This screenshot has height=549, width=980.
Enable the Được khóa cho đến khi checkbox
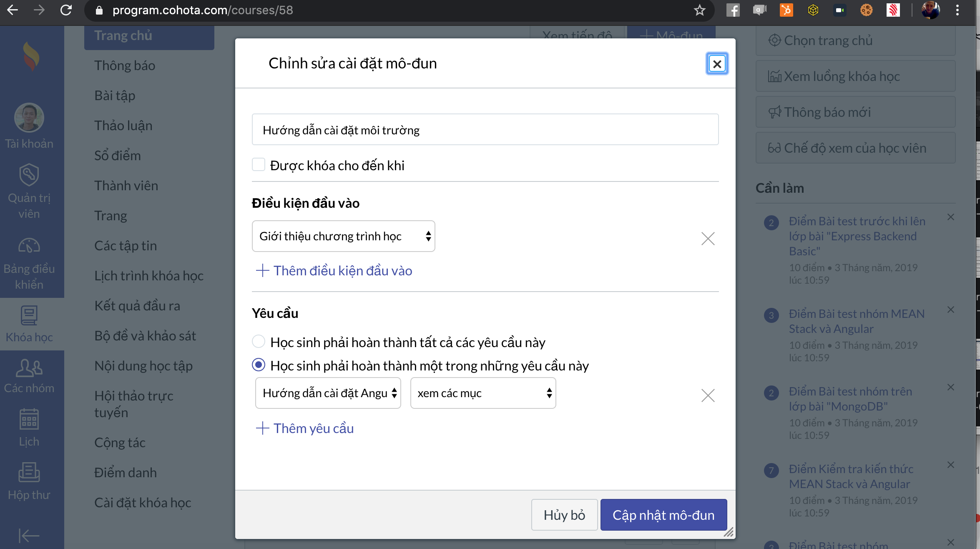[259, 164]
